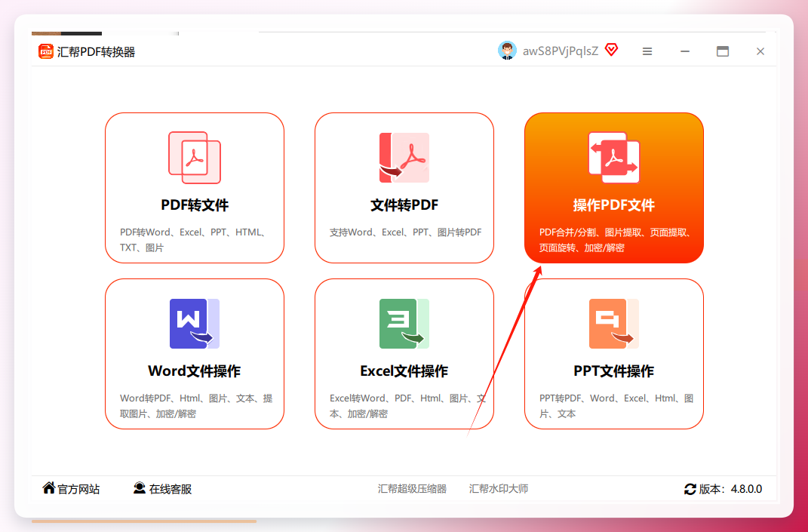Image resolution: width=808 pixels, height=532 pixels.
Task: Click description 支持Word、Excel、PPT、图片转PDF
Action: 406,232
